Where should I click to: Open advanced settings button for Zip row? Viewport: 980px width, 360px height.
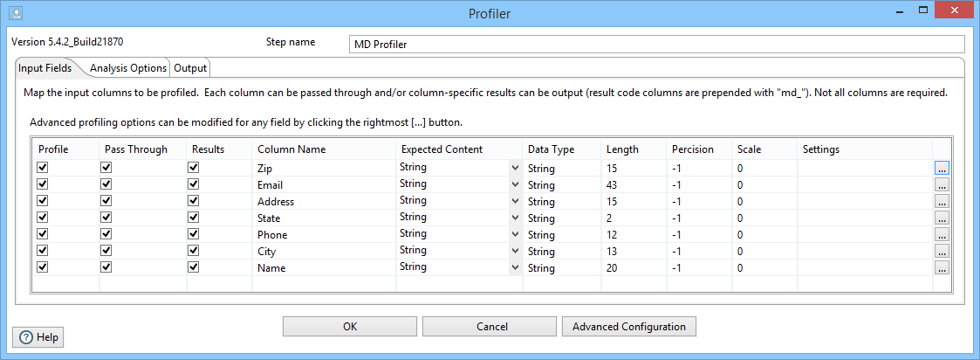942,169
